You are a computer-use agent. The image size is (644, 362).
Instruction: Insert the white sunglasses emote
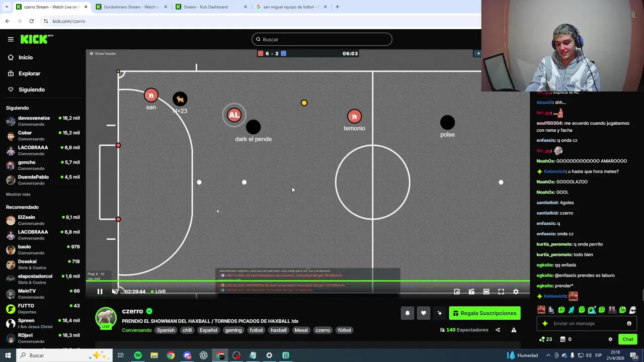632,310
